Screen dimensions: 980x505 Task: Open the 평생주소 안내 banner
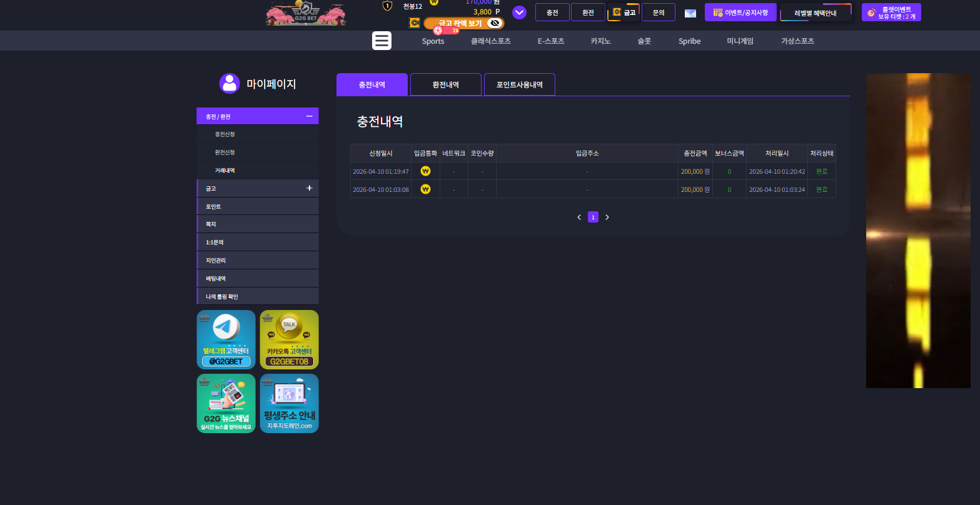[x=289, y=403]
